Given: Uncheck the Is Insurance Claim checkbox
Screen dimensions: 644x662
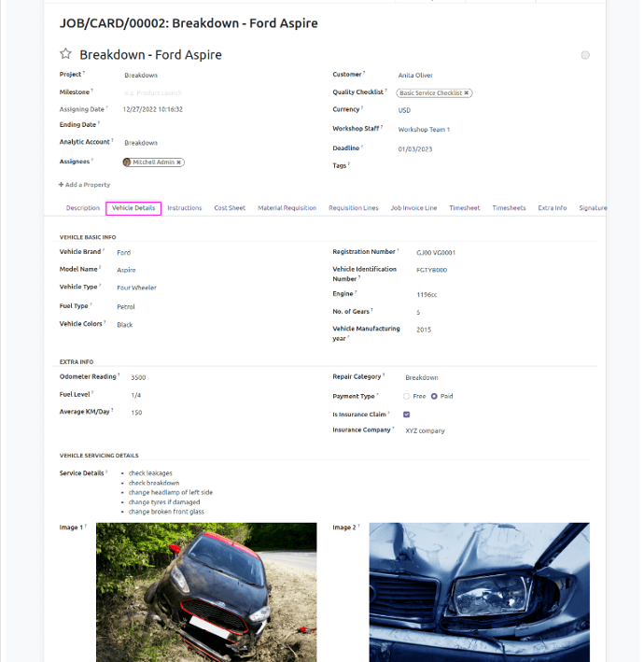Looking at the screenshot, I should (407, 414).
